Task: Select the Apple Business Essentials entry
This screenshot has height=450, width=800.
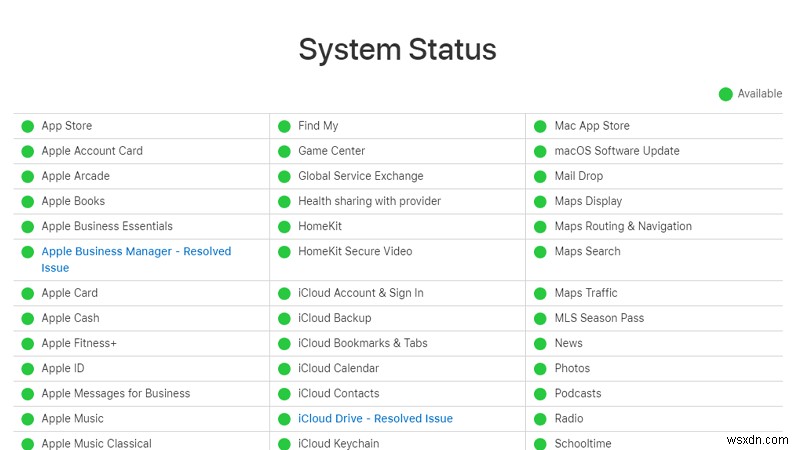Action: [107, 226]
